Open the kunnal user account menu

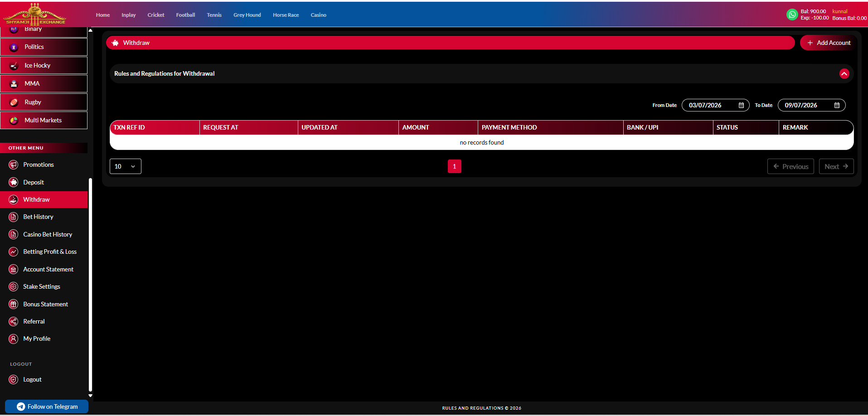[x=839, y=11]
